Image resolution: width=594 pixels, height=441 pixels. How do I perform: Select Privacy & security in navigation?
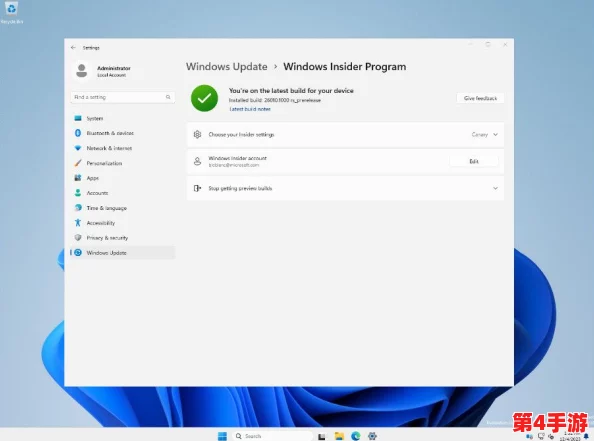click(122, 238)
